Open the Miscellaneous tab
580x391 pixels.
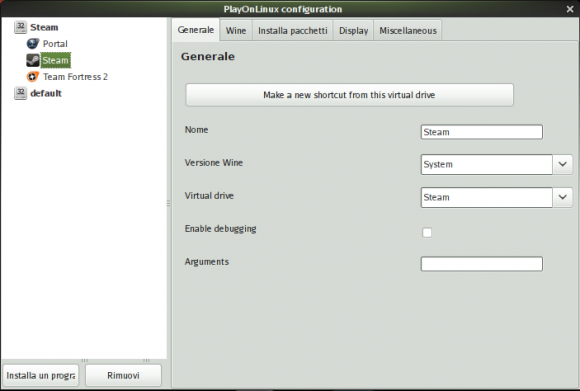[408, 31]
